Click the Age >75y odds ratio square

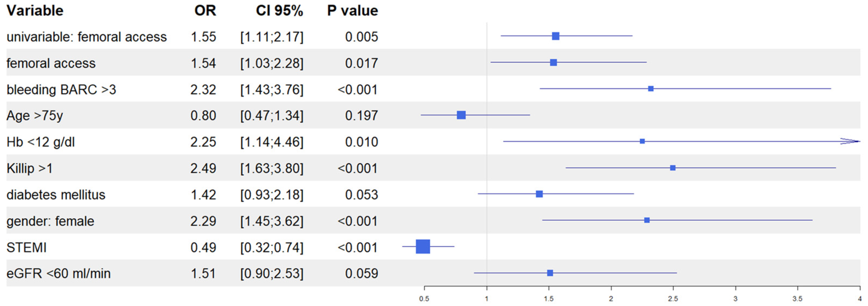pos(461,115)
